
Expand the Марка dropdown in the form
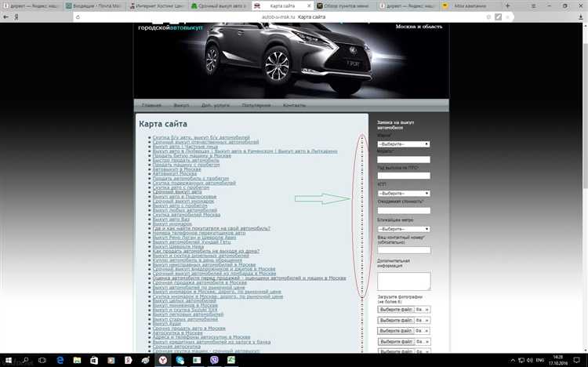[x=404, y=144]
